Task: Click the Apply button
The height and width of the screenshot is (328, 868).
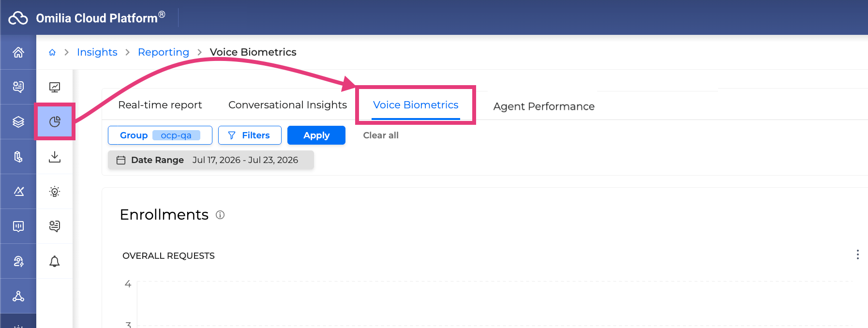Action: pos(316,135)
